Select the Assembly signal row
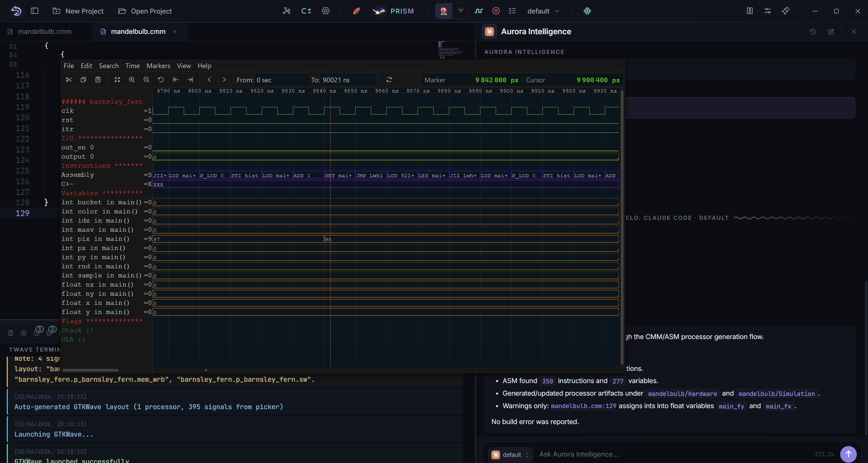This screenshot has width=868, height=463. pyautogui.click(x=106, y=175)
